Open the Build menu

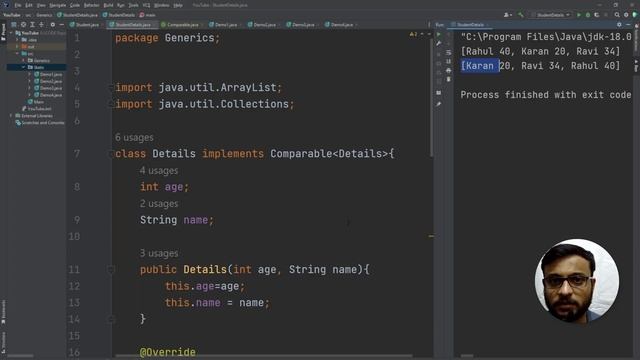108,5
